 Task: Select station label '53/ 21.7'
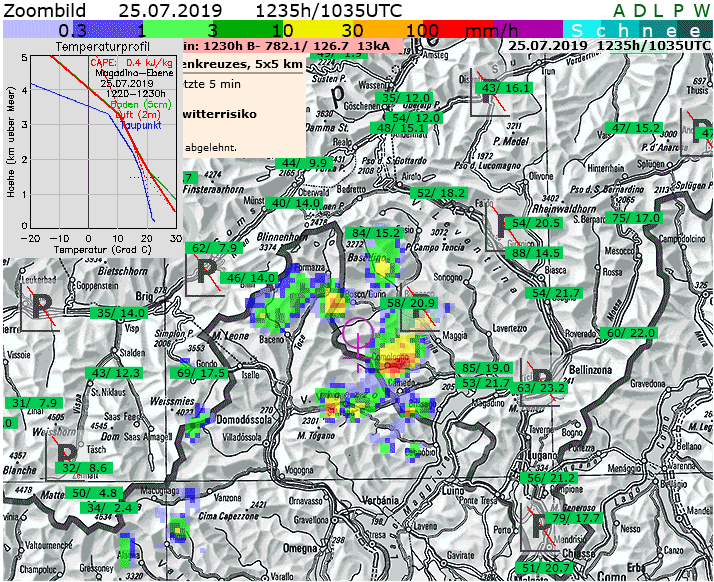pos(483,383)
